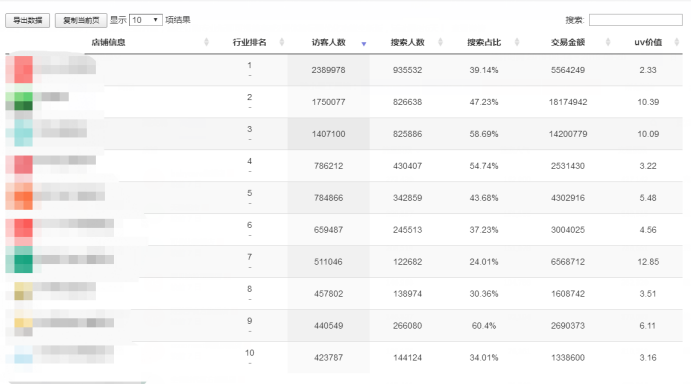Click search share 39.14%
The width and height of the screenshot is (691, 385).
coord(484,70)
